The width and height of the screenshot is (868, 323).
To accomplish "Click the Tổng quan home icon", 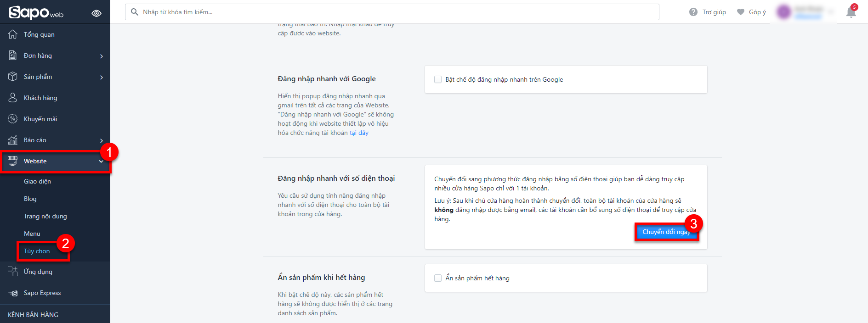I will click(x=13, y=34).
